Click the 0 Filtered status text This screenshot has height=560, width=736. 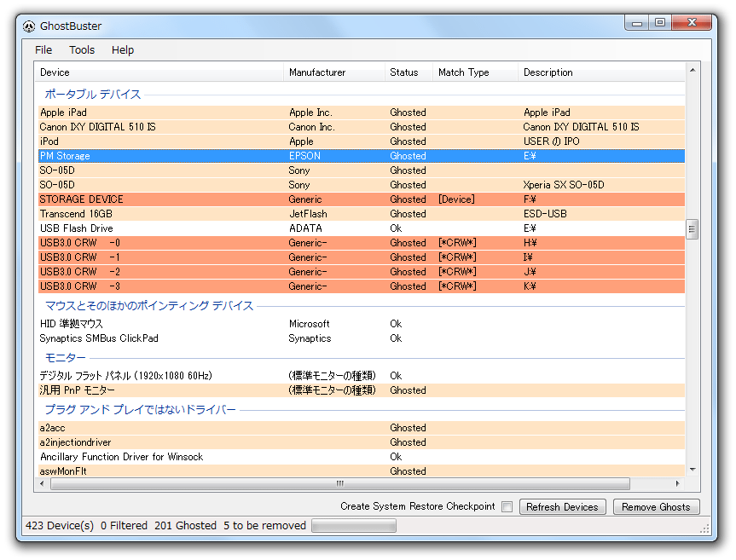pos(124,526)
